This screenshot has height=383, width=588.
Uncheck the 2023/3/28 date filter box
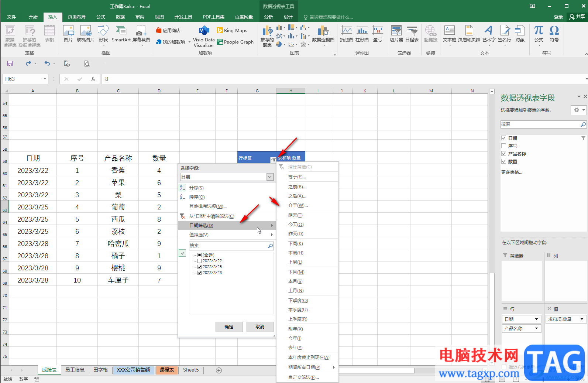click(x=200, y=273)
